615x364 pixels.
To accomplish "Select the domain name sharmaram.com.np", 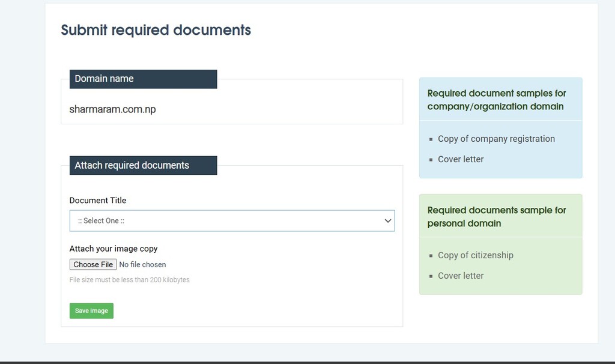I will [x=113, y=109].
